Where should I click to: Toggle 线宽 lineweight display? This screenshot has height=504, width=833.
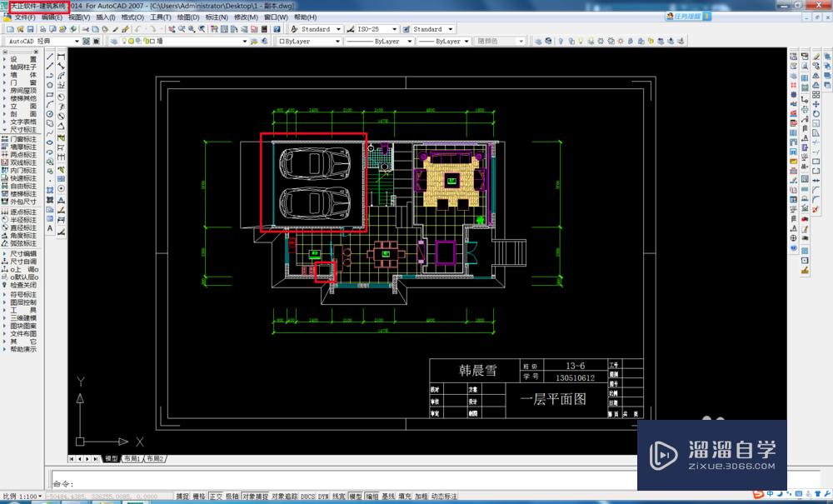click(339, 496)
